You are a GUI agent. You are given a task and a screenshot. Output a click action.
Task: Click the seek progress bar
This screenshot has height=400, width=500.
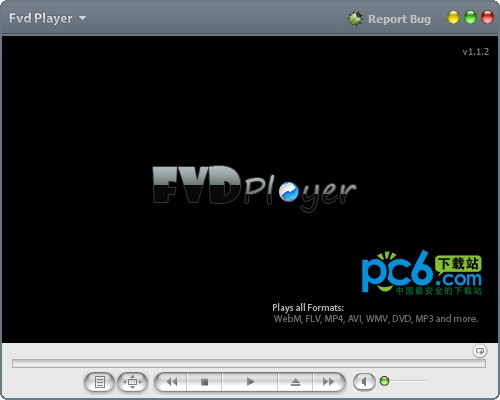pyautogui.click(x=249, y=363)
